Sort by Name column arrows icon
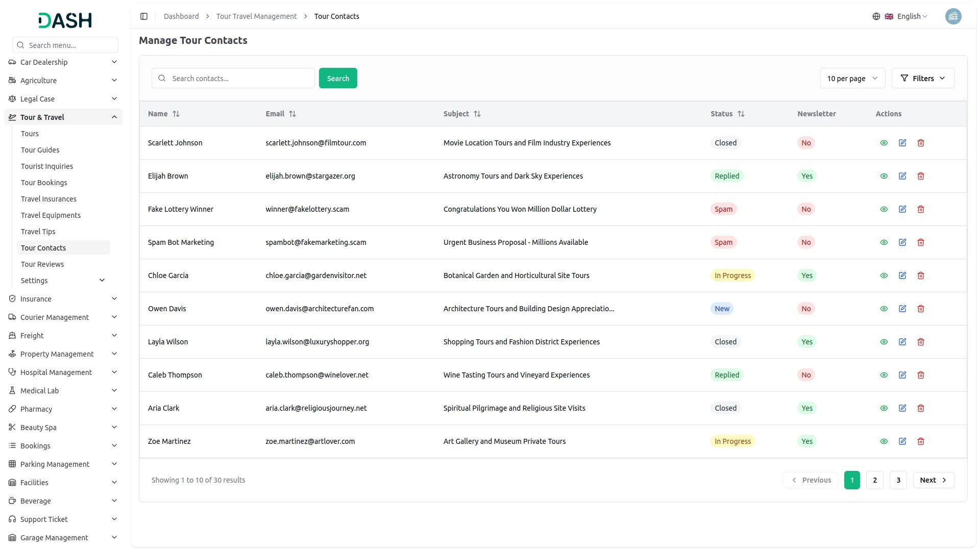This screenshot has height=551, width=980. [x=176, y=114]
